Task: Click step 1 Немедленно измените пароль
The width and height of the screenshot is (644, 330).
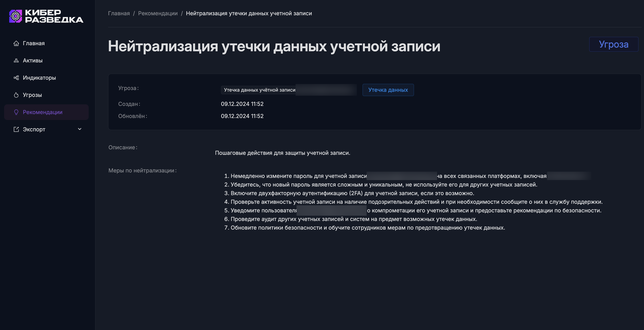Action: pyautogui.click(x=408, y=176)
